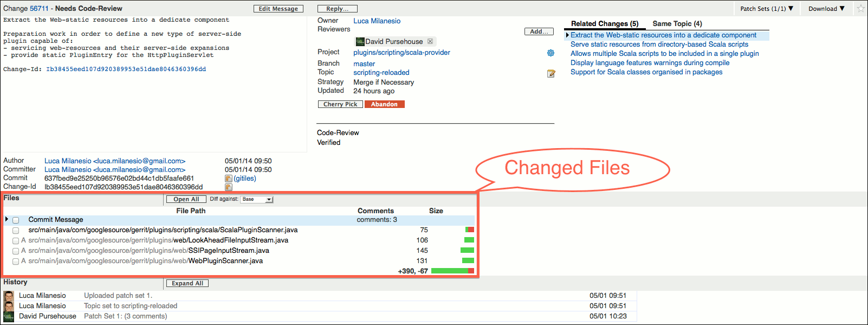This screenshot has height=325, width=868.
Task: Click the edit topic icon next to scripting-reloaded
Action: coord(550,73)
